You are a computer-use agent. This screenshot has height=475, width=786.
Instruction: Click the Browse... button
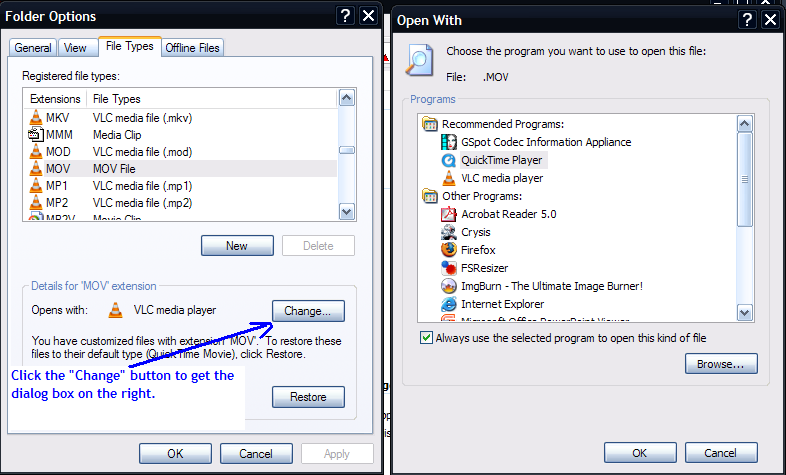point(721,364)
